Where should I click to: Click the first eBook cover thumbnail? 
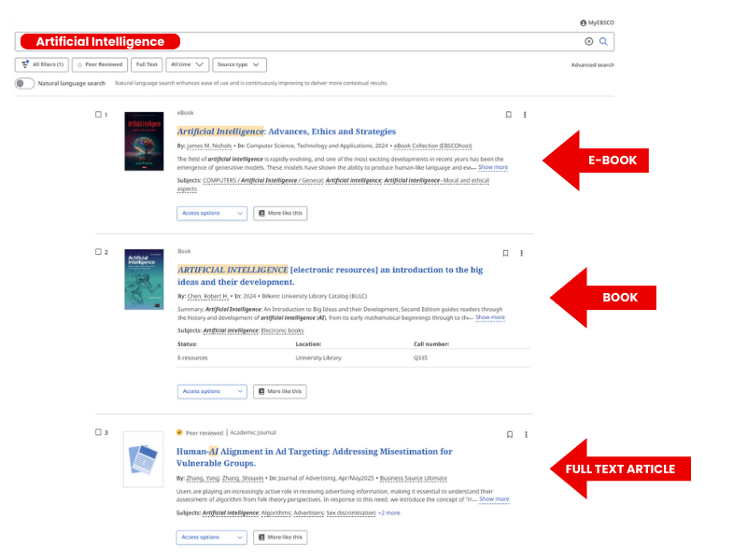point(143,141)
